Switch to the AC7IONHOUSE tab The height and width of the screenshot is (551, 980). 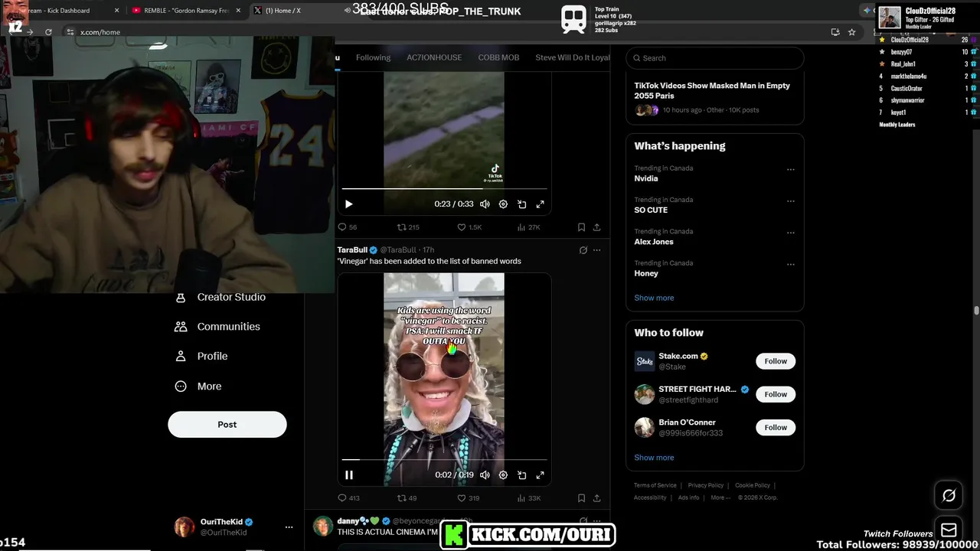coord(434,57)
